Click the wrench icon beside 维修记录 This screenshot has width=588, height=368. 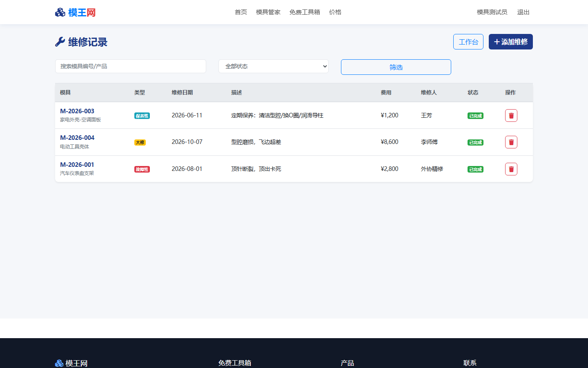click(60, 42)
